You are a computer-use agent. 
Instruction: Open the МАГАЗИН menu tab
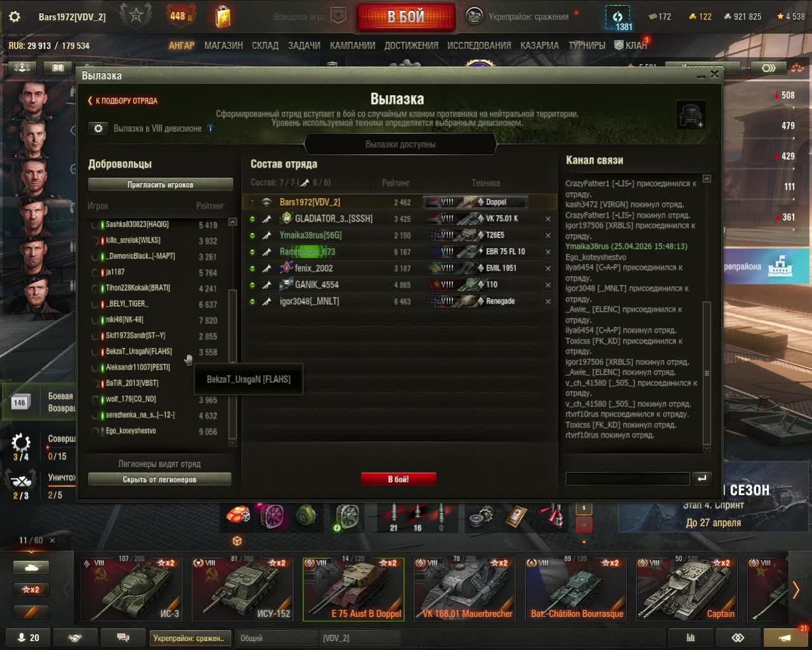click(x=223, y=46)
